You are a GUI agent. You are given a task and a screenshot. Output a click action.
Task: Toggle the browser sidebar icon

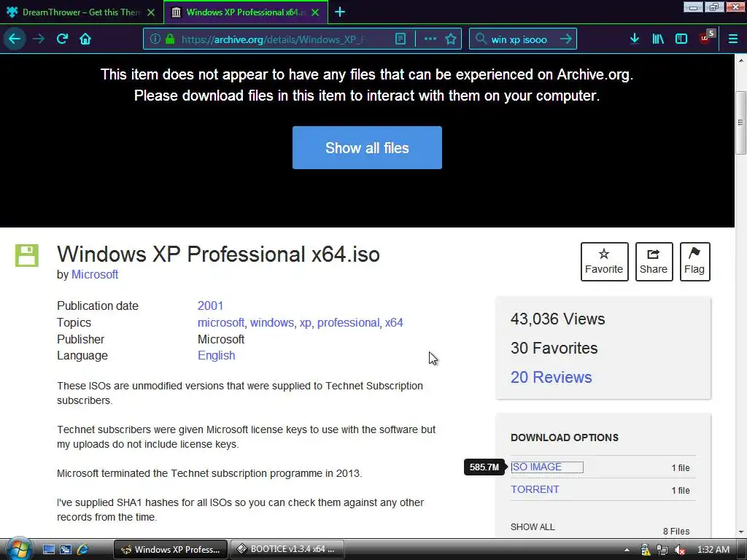coord(681,39)
